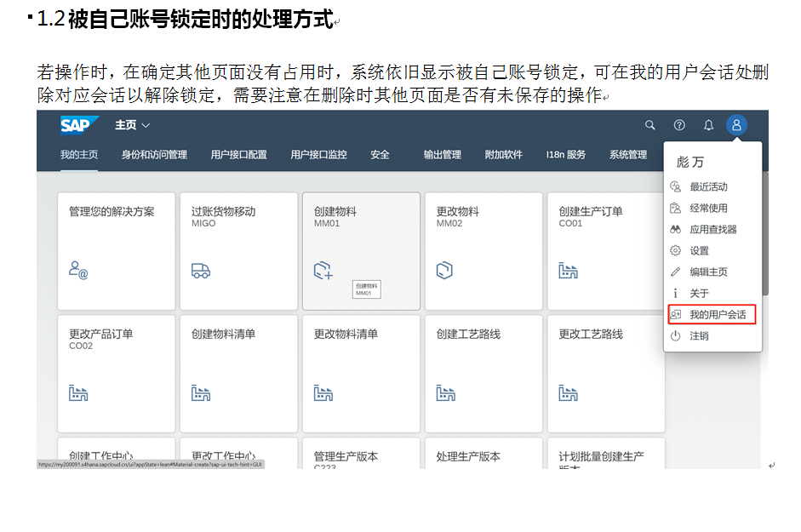Click the SAP logo

[x=79, y=125]
